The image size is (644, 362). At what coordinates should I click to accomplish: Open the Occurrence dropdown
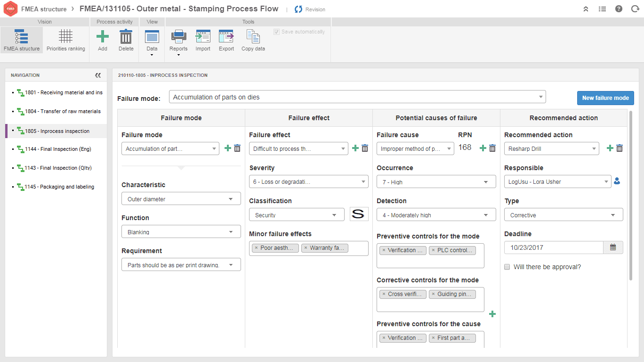pos(436,181)
